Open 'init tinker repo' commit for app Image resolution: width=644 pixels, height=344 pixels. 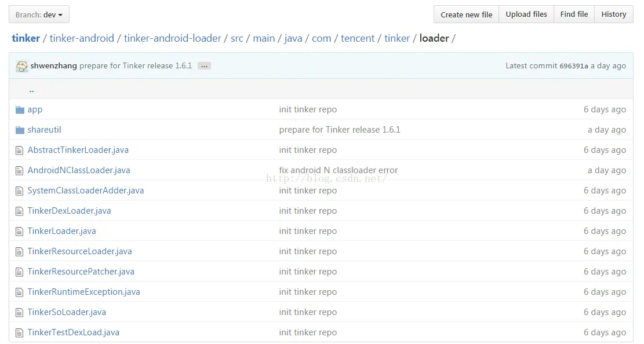[x=308, y=109]
